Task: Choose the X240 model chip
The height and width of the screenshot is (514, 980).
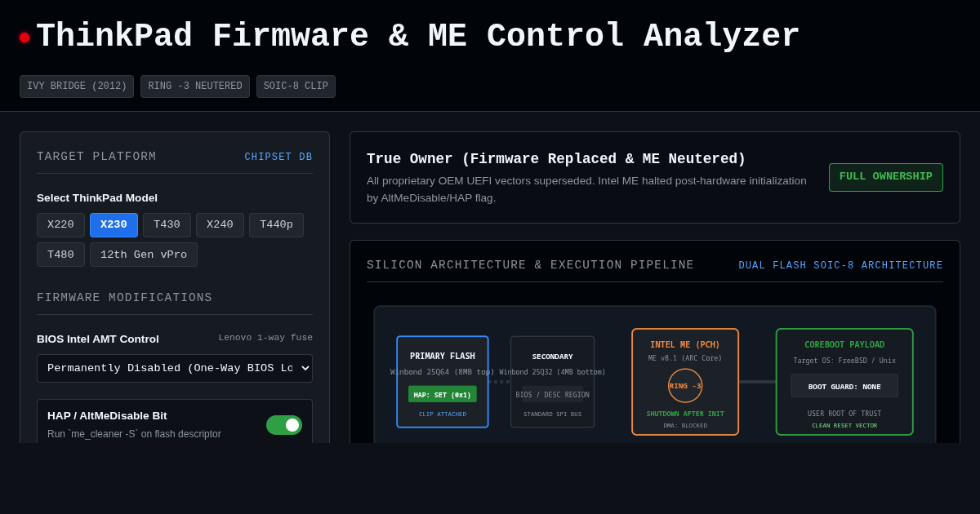Action: point(220,225)
